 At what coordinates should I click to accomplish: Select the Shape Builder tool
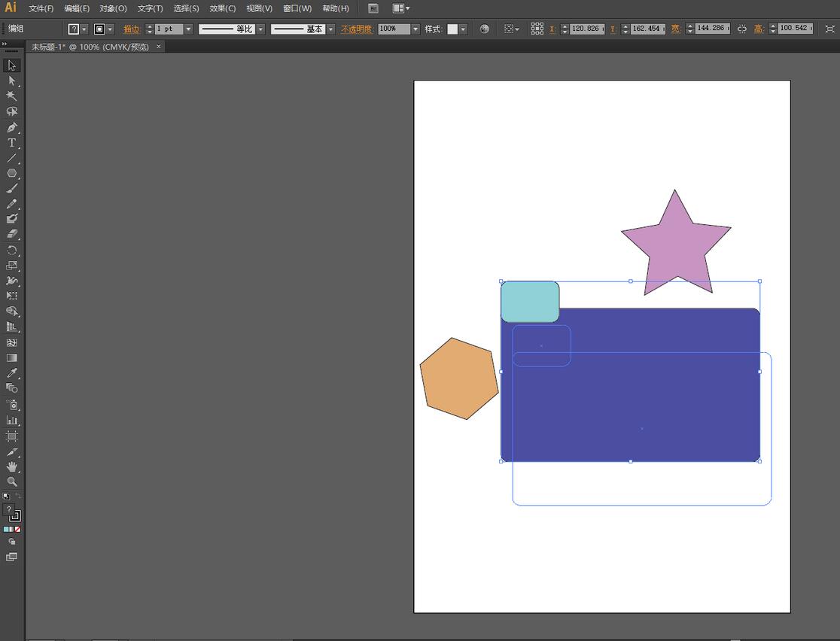coord(12,311)
